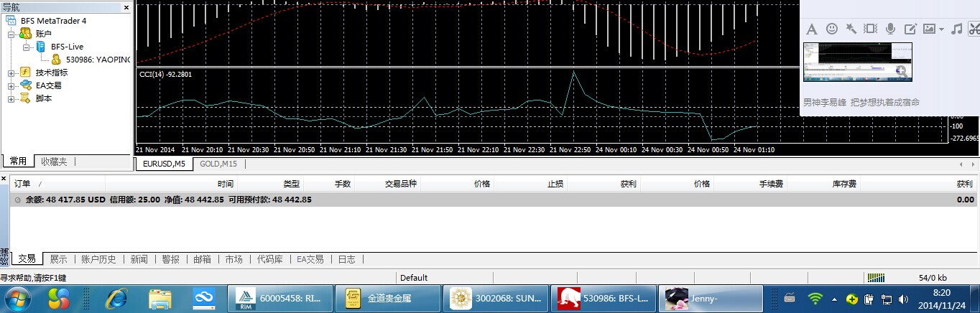
Task: Select account 530986 in navigator tree
Action: tap(97, 60)
